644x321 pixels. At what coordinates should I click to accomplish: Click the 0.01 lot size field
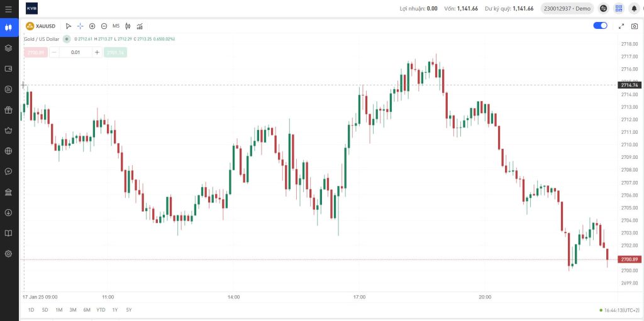[x=75, y=53]
